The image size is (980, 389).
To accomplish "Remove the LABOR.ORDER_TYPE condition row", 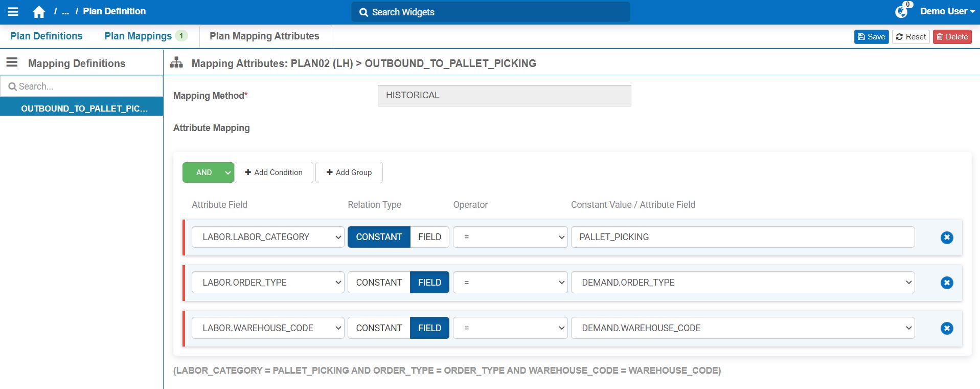I will point(946,283).
